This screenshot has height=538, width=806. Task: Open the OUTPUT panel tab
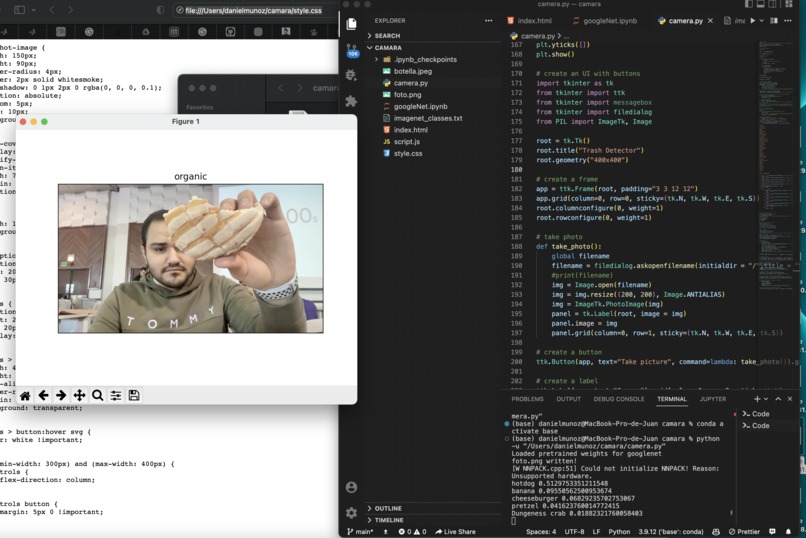(x=569, y=399)
